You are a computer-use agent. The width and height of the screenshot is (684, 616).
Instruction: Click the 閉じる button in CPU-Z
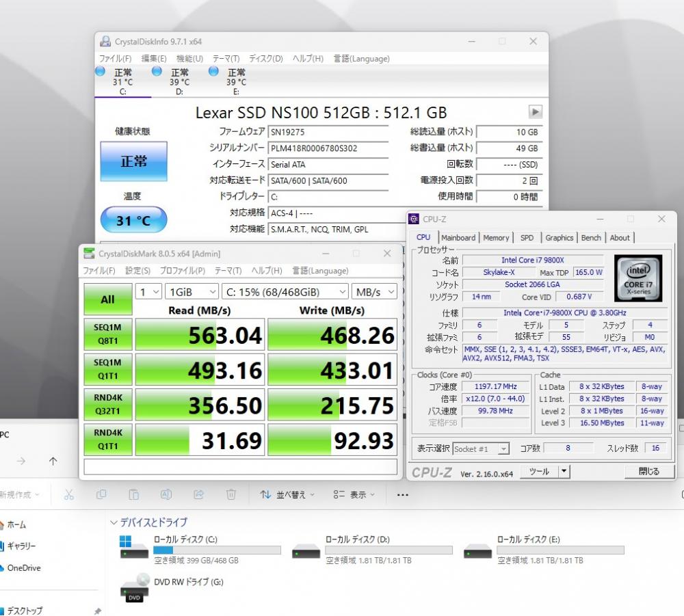(648, 471)
